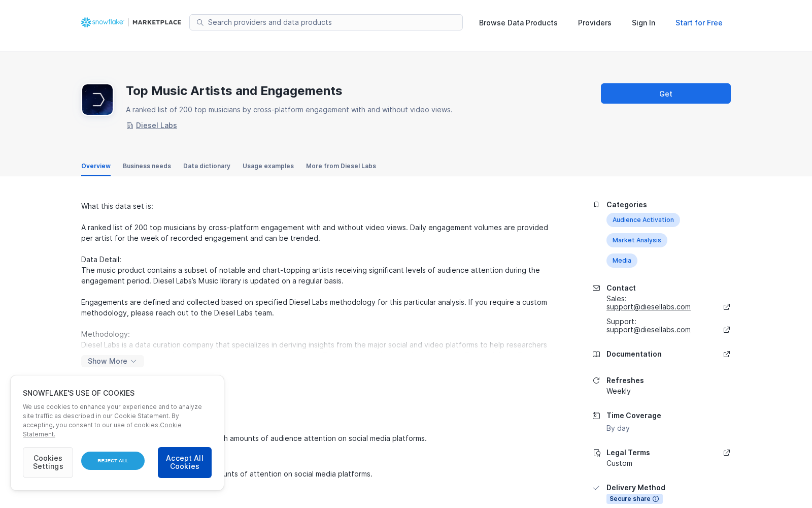The width and height of the screenshot is (812, 508).
Task: Switch to the Overview tab
Action: [x=96, y=166]
